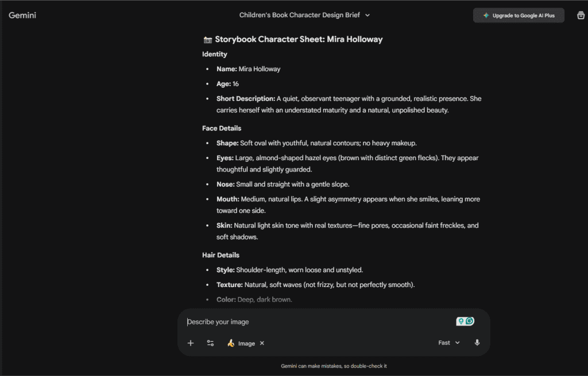The width and height of the screenshot is (588, 376).
Task: Click the Identity section heading
Action: [x=215, y=54]
